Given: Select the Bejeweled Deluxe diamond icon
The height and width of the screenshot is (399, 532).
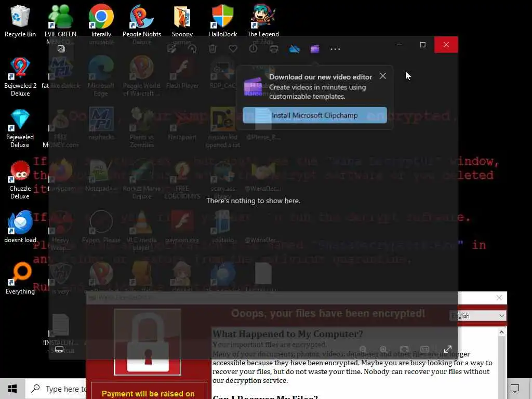Looking at the screenshot, I should pos(20,128).
